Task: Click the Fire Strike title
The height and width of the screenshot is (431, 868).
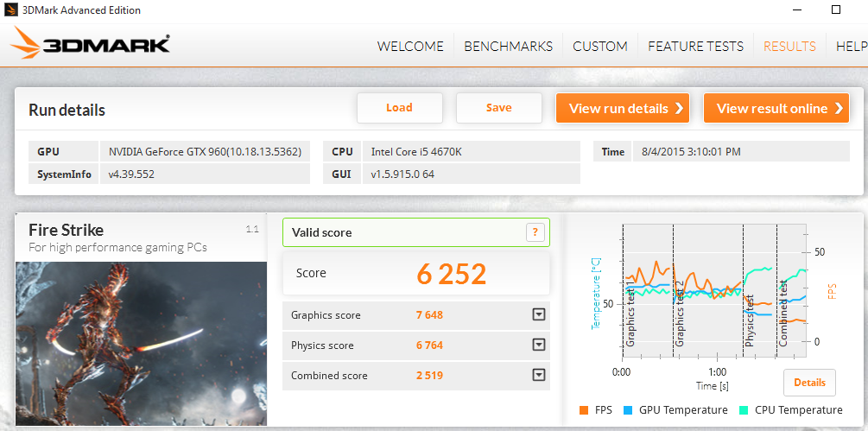Action: pyautogui.click(x=66, y=230)
